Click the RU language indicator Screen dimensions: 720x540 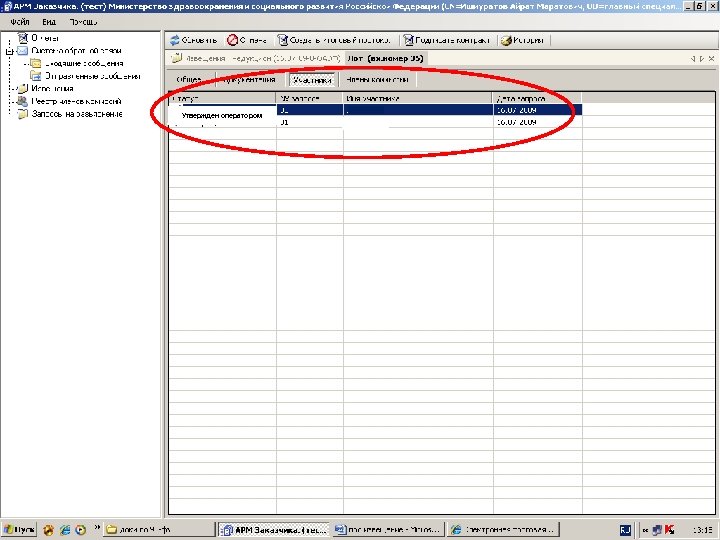pyautogui.click(x=625, y=530)
